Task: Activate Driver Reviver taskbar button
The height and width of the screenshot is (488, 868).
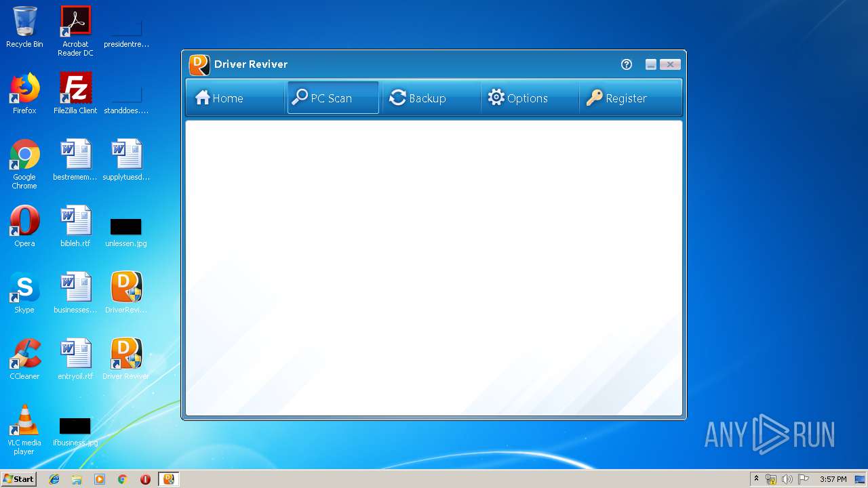Action: [168, 479]
